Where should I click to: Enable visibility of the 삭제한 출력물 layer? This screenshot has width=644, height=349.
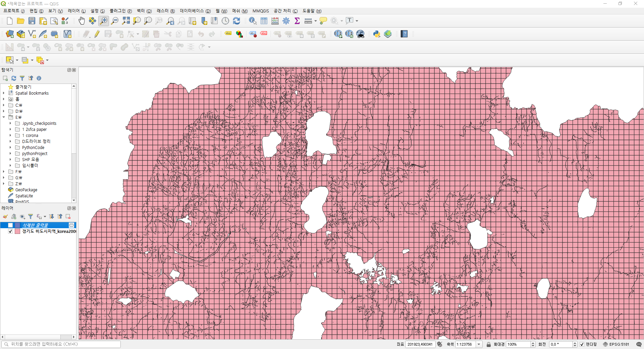pos(10,225)
